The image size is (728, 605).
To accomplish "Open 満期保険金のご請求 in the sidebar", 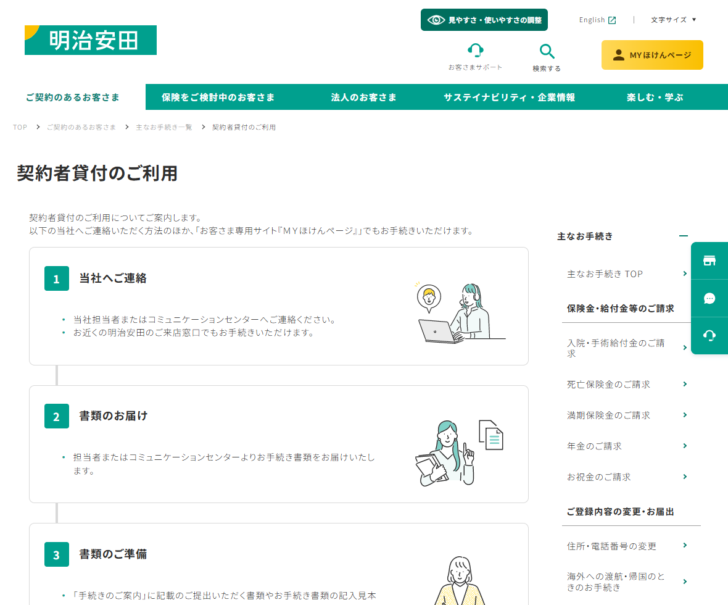I will pos(626,415).
